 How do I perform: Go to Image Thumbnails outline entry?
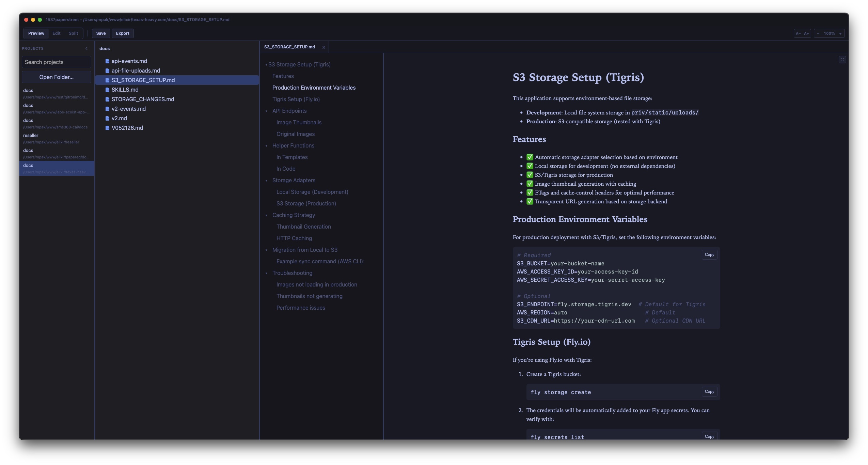click(299, 122)
